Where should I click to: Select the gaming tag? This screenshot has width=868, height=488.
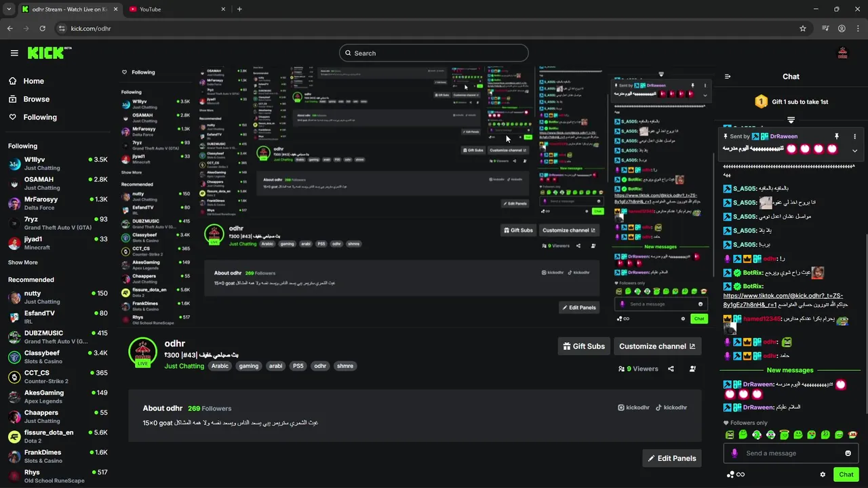click(x=249, y=366)
